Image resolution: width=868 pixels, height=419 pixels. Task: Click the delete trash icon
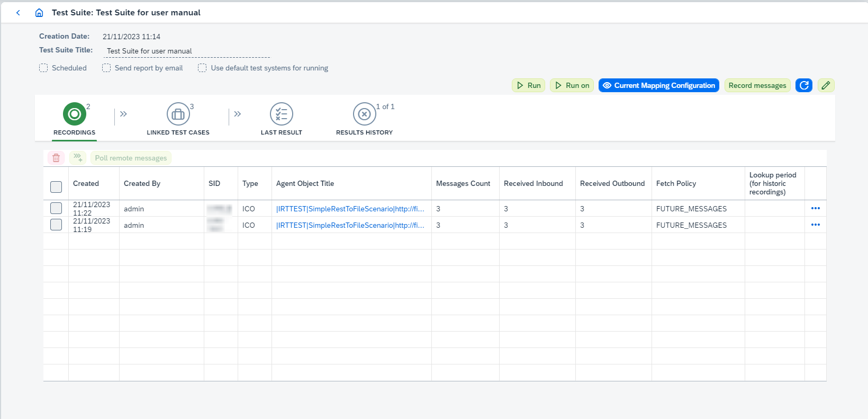(56, 158)
